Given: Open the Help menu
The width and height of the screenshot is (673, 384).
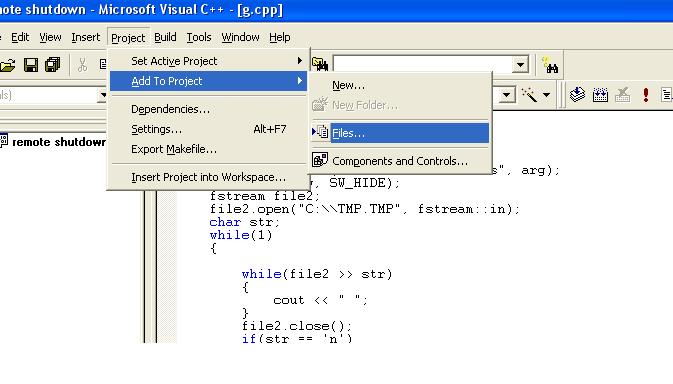Looking at the screenshot, I should click(x=280, y=37).
